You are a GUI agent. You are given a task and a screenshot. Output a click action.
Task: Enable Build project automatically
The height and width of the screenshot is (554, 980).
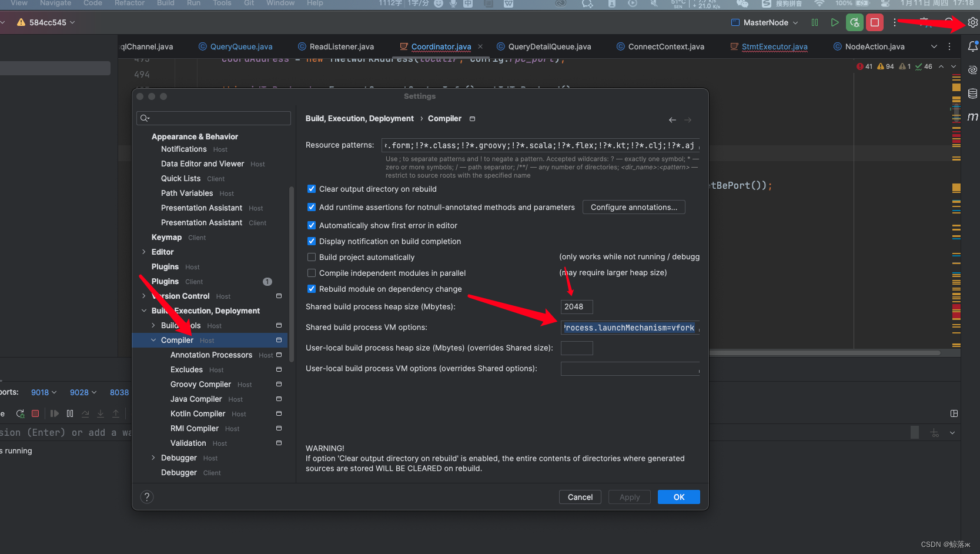click(312, 257)
